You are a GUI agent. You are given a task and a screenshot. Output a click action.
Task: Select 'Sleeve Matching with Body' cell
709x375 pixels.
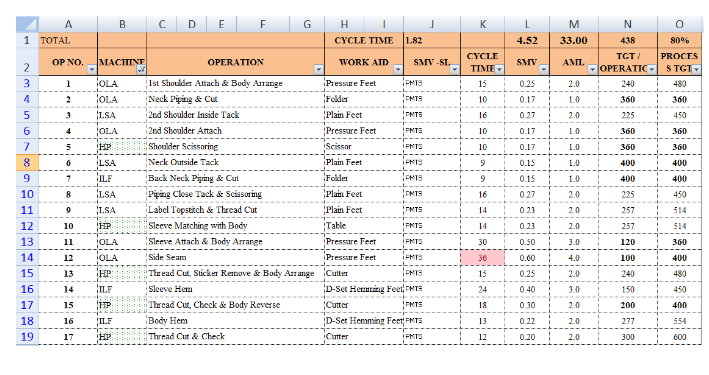236,226
